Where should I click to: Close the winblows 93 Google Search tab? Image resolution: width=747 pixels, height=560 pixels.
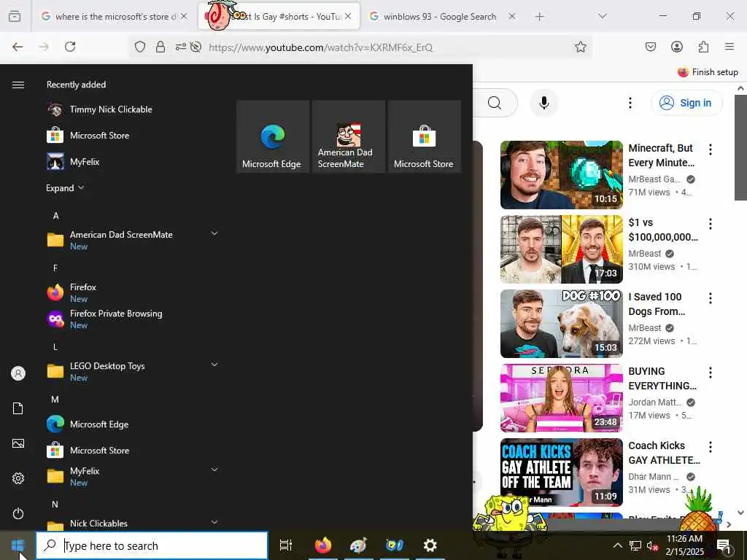[511, 16]
